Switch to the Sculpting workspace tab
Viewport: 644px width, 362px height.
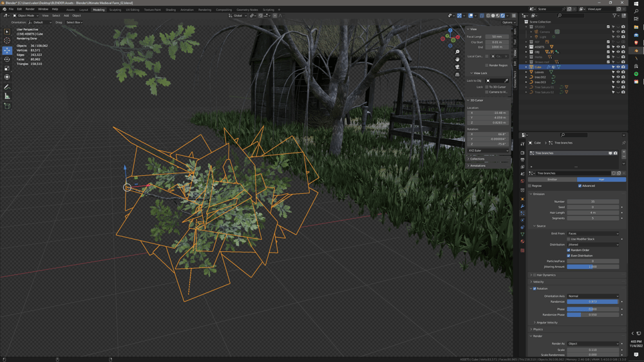point(115,10)
